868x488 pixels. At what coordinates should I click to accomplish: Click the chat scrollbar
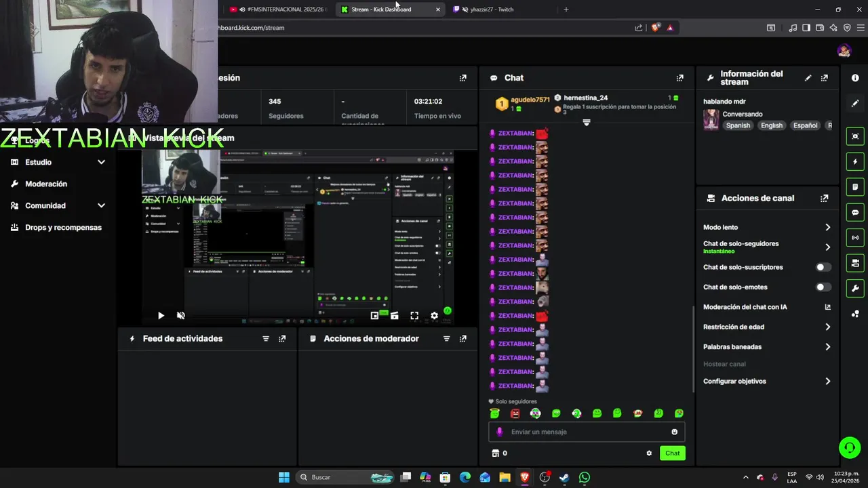pos(692,349)
